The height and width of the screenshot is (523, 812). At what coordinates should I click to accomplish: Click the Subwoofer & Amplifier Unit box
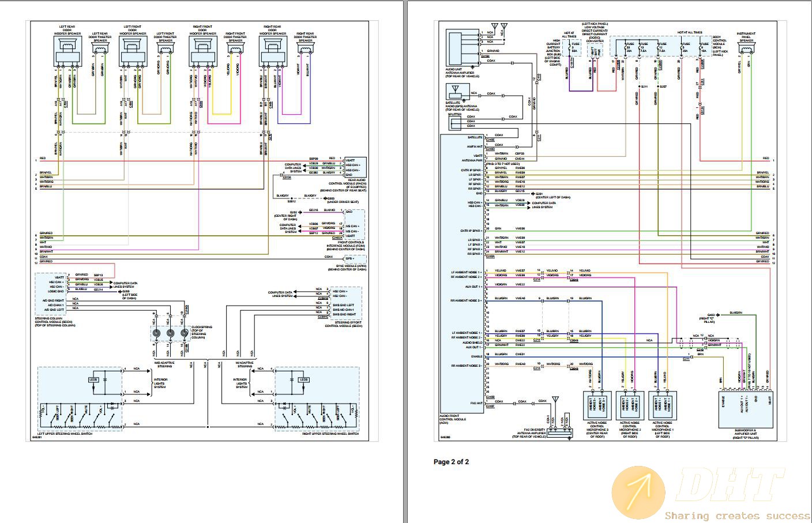coord(747,409)
